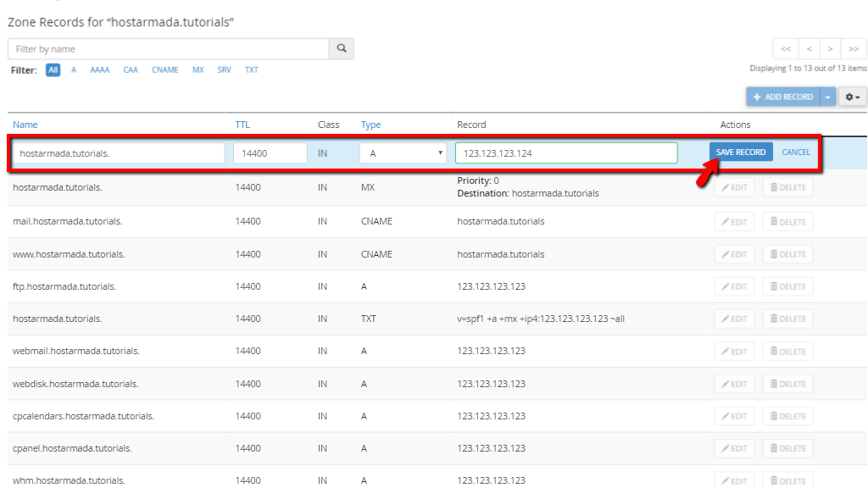
Task: Edit the webmail.hostarmada.tutorials record
Action: 735,352
